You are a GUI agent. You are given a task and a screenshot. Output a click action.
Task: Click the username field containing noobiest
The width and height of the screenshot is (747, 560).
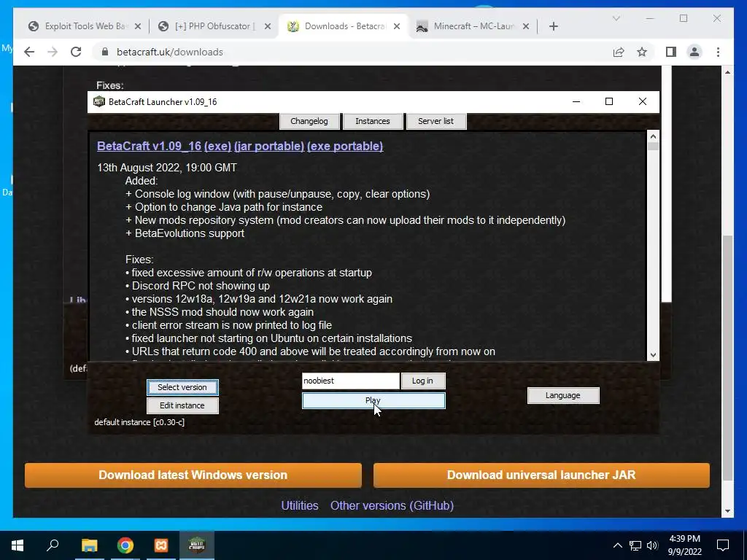[351, 381]
